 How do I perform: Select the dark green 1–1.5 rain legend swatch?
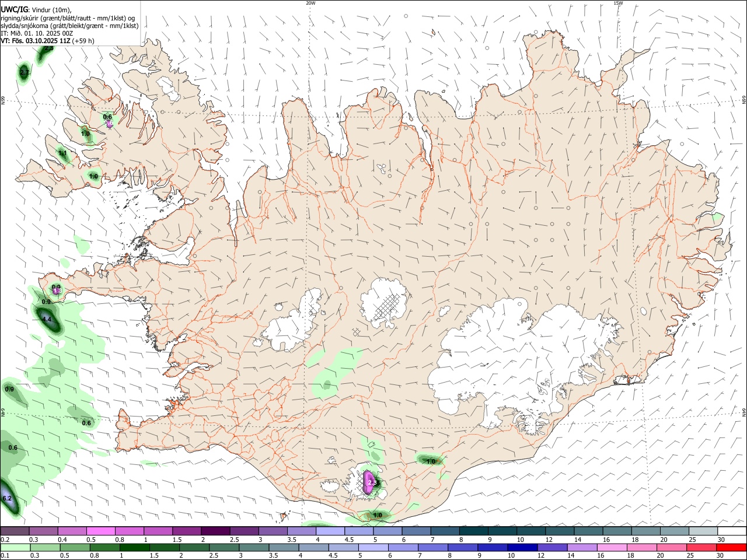(x=135, y=547)
